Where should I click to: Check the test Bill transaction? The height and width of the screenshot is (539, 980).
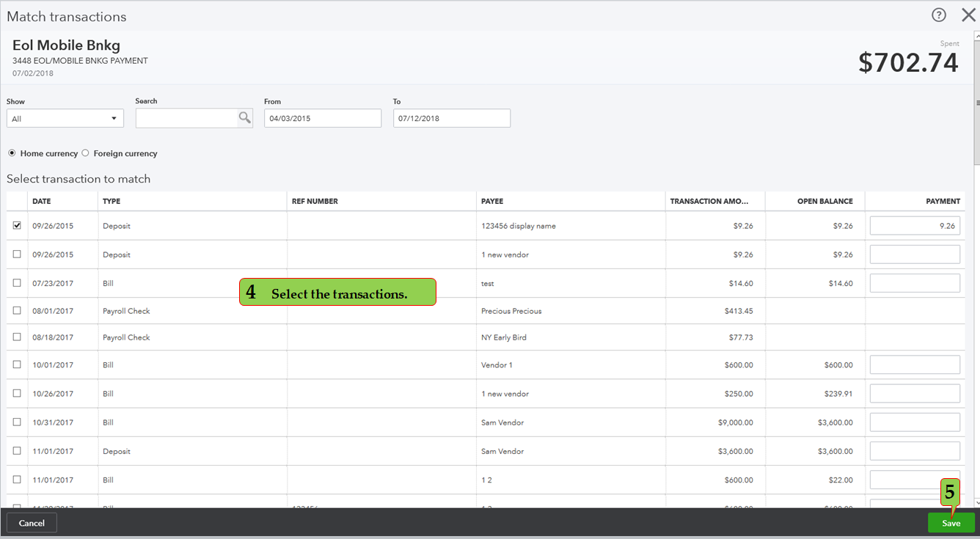coord(16,283)
